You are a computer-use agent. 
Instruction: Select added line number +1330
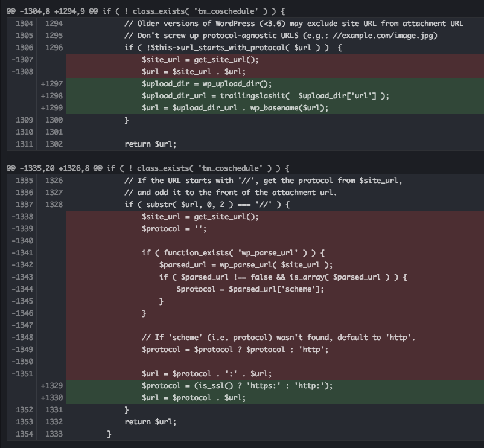[51, 398]
